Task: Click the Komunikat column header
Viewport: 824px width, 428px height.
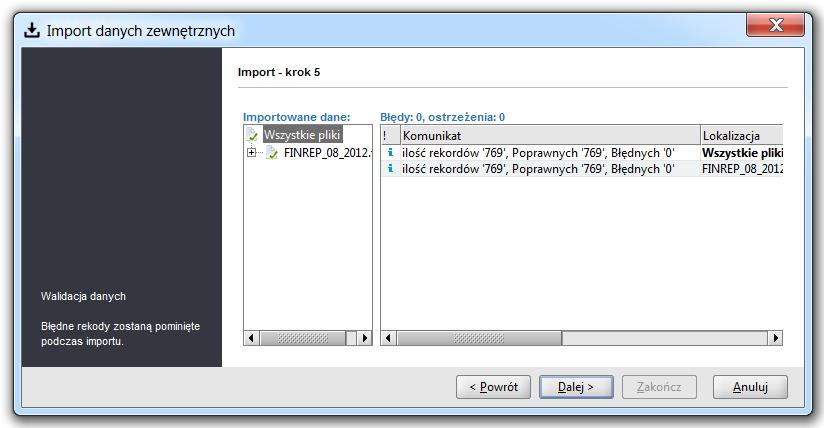Action: click(550, 135)
